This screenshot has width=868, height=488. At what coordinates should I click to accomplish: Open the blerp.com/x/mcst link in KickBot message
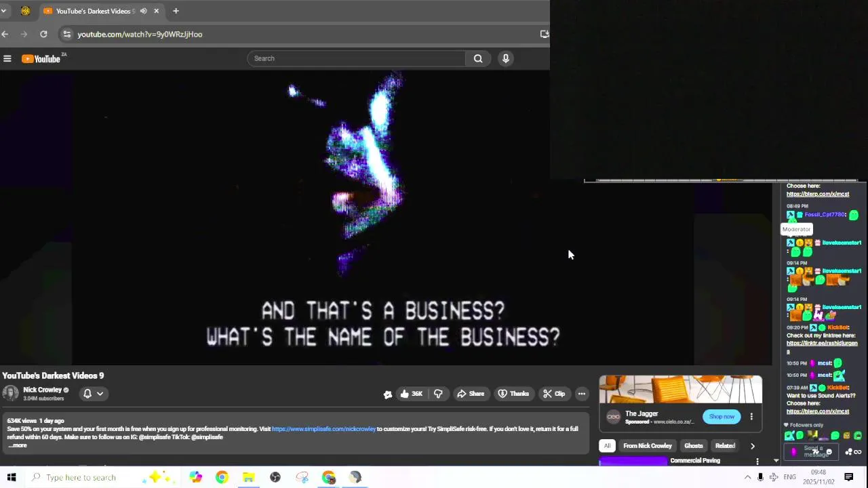[x=818, y=411]
